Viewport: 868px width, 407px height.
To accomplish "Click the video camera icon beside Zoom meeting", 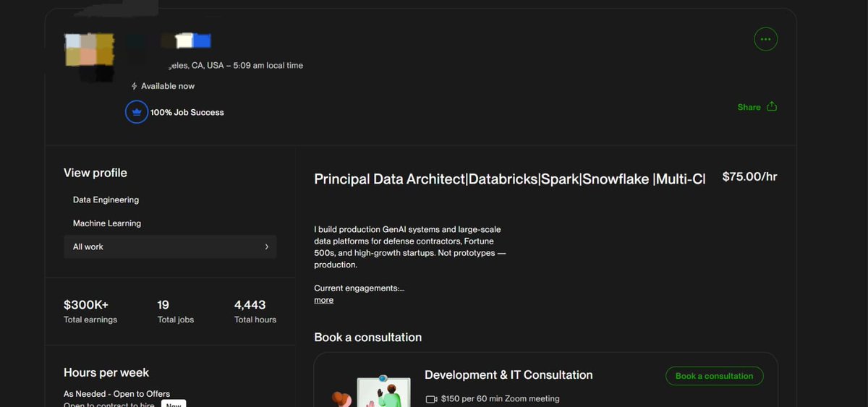I will click(x=431, y=399).
